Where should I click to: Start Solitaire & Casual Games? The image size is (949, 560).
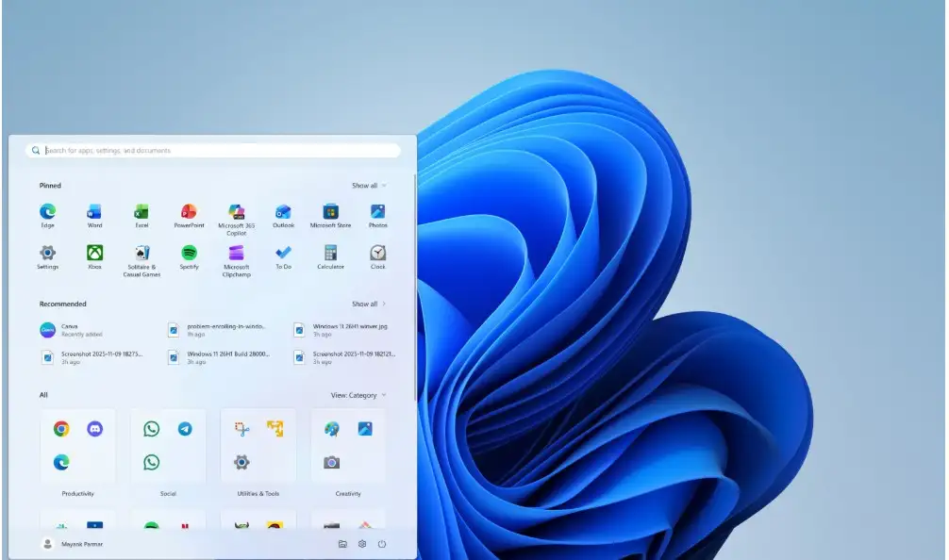pos(142,254)
